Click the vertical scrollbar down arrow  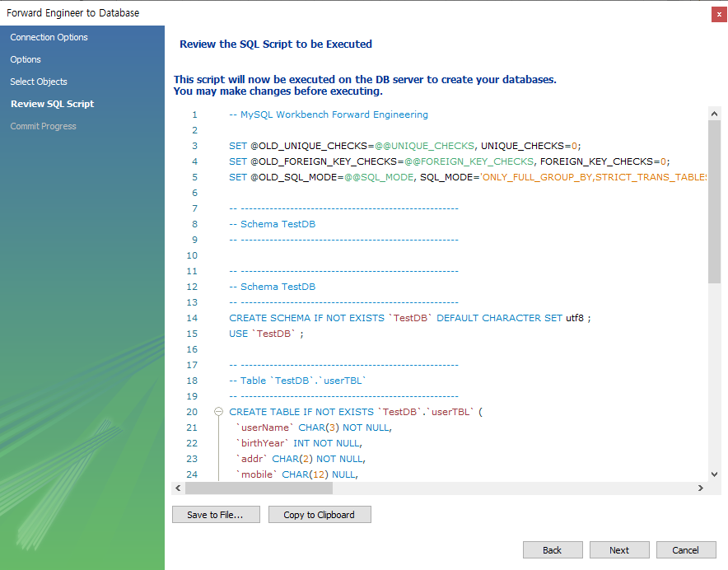[714, 474]
